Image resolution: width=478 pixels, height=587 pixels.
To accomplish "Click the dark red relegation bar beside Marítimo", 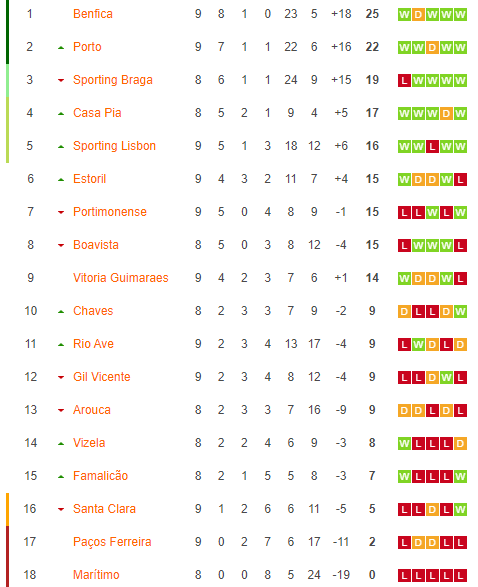I will (7, 556).
